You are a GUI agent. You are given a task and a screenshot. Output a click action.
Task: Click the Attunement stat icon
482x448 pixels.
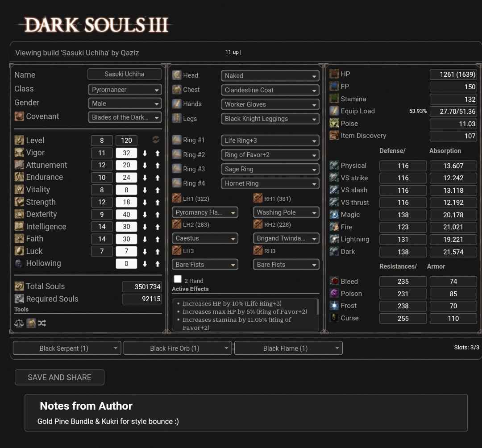tap(19, 165)
